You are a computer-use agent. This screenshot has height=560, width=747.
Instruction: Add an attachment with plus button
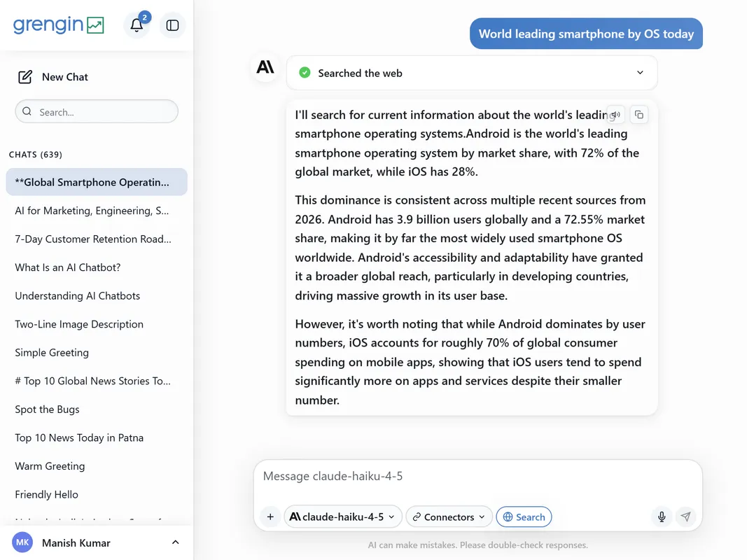(x=270, y=517)
